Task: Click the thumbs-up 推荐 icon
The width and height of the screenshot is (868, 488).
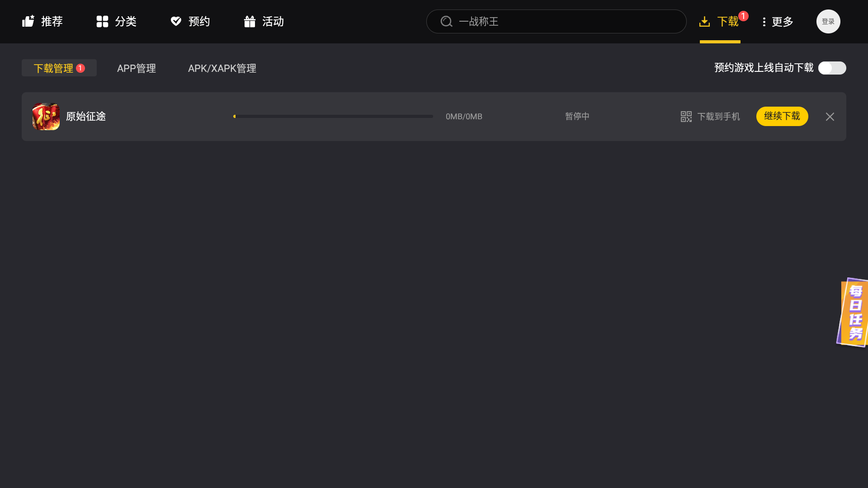Action: [x=28, y=21]
